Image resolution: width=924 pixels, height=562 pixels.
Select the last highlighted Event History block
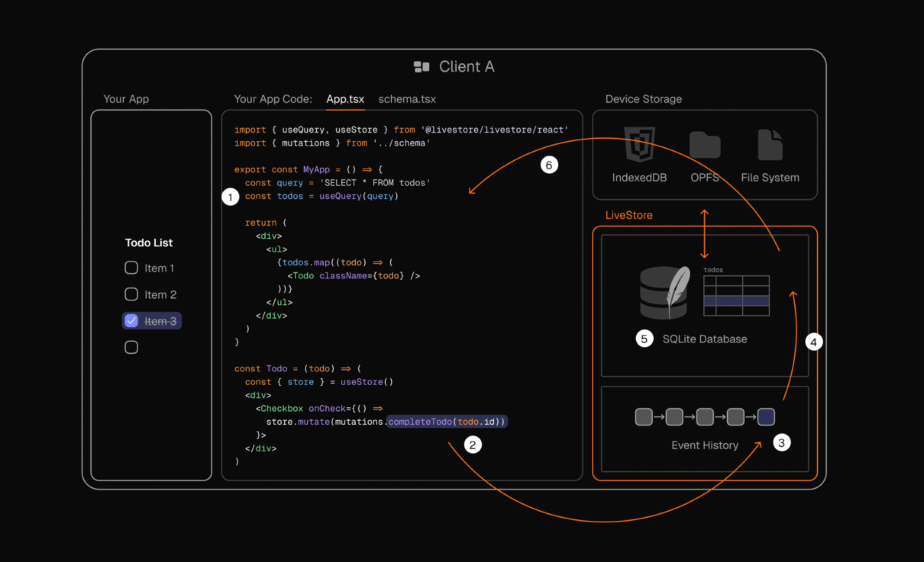tap(766, 417)
